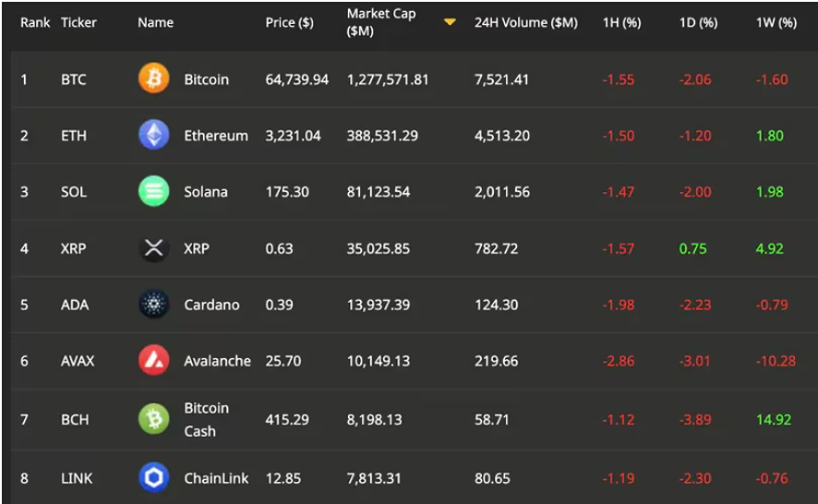Sort by the Price ($) column header
The width and height of the screenshot is (818, 504).
(289, 22)
